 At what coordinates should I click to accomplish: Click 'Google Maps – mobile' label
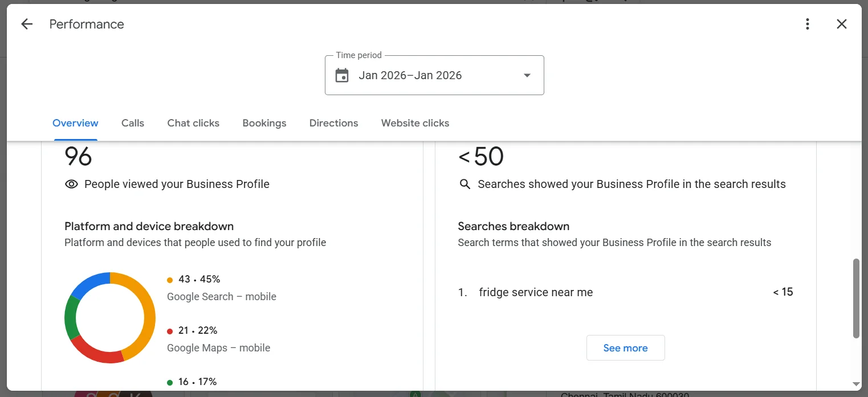219,348
